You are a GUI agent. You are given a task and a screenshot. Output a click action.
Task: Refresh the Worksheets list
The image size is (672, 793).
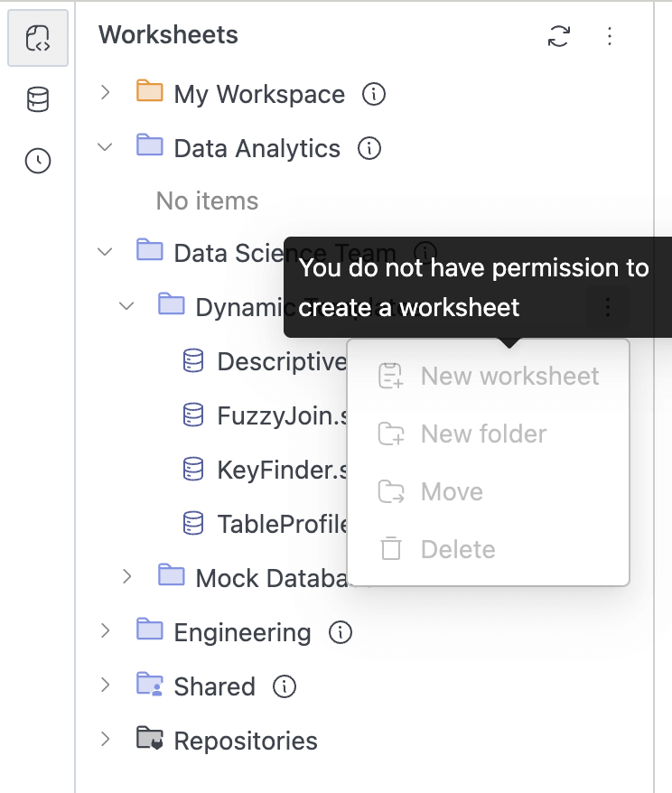[559, 36]
